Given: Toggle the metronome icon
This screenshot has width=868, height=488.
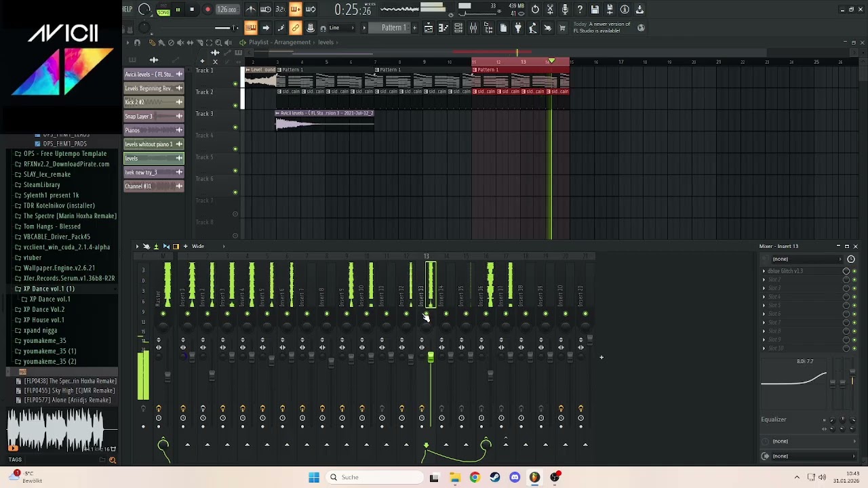Looking at the screenshot, I should pyautogui.click(x=251, y=9).
